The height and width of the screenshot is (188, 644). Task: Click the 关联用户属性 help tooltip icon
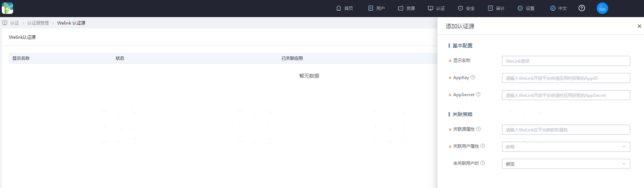coord(483,146)
